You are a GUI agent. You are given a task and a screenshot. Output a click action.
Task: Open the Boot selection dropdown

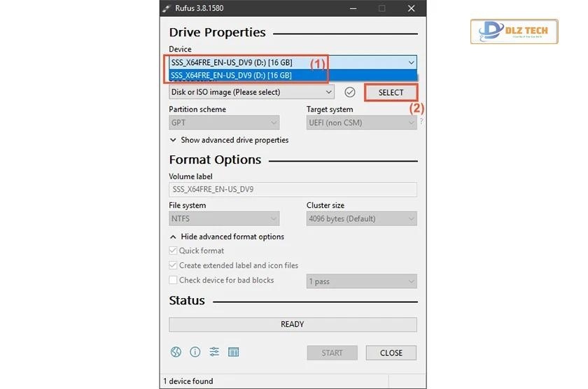pyautogui.click(x=251, y=92)
